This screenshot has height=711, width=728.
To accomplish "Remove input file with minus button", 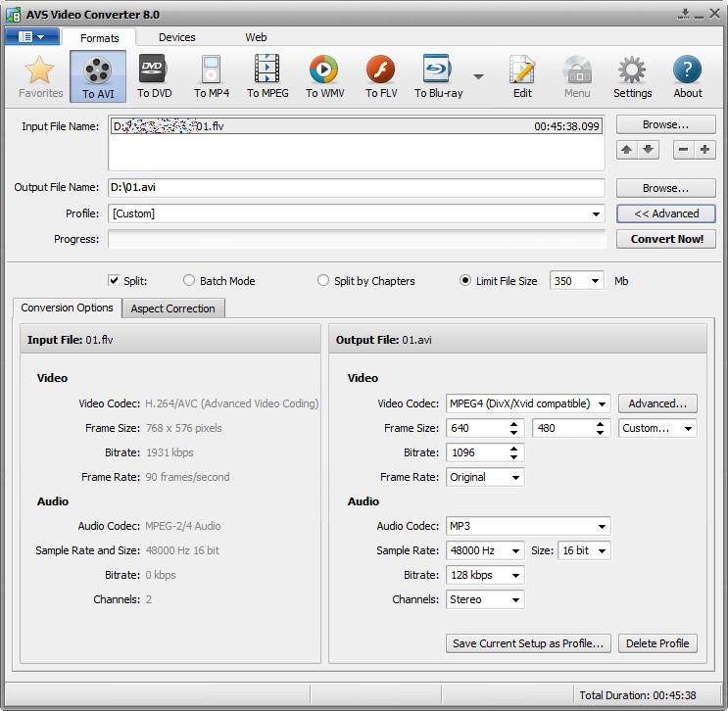I will pyautogui.click(x=684, y=150).
